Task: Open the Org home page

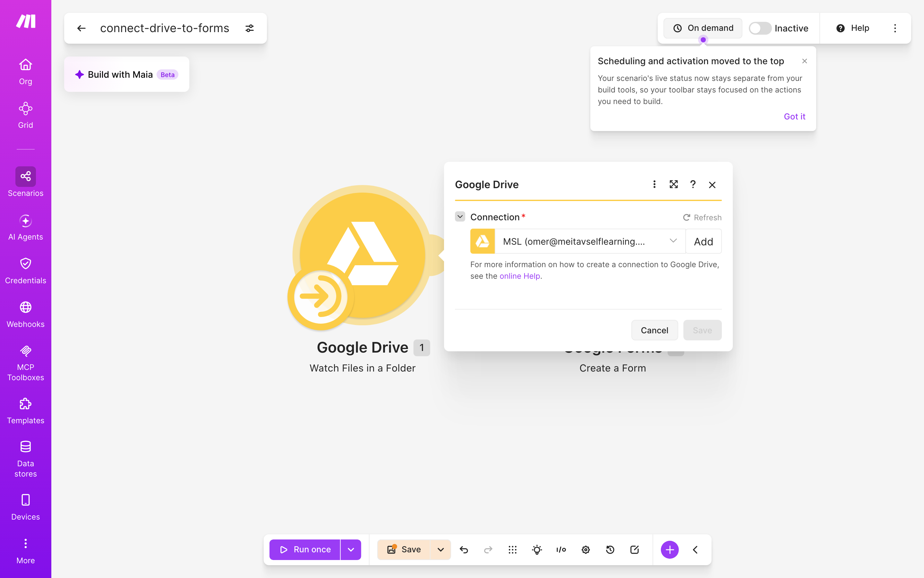Action: tap(26, 72)
